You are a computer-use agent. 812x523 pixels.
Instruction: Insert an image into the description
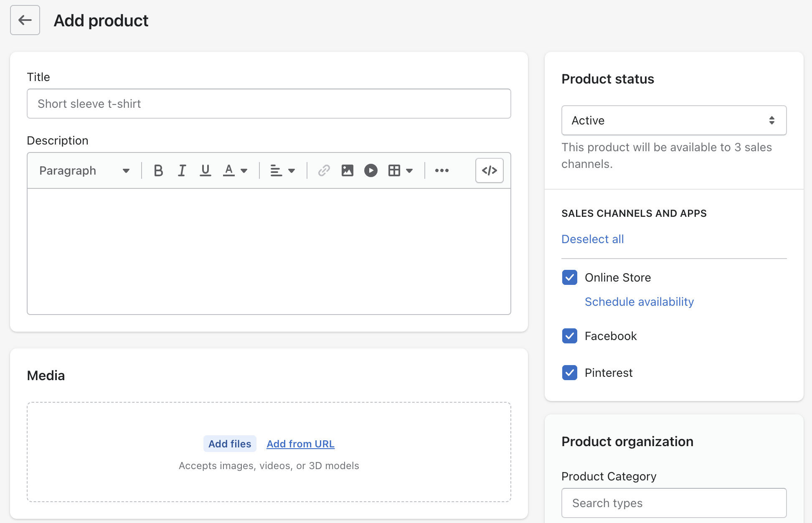(347, 170)
